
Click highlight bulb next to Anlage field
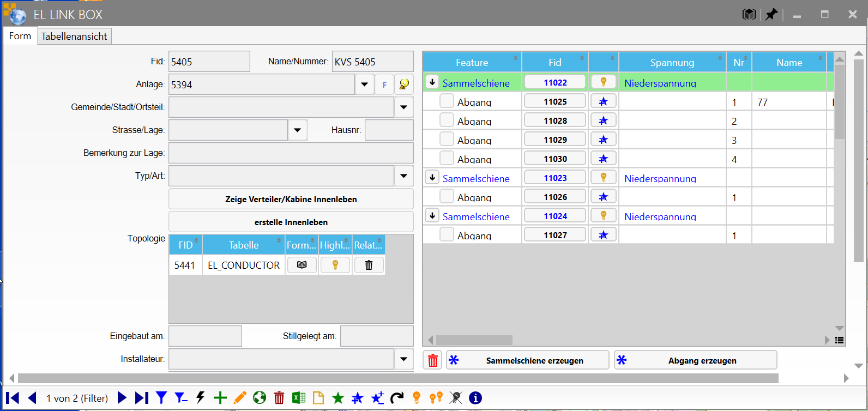click(404, 84)
